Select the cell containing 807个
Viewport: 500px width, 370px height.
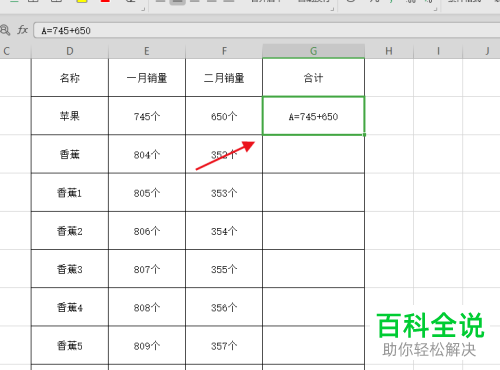147,269
